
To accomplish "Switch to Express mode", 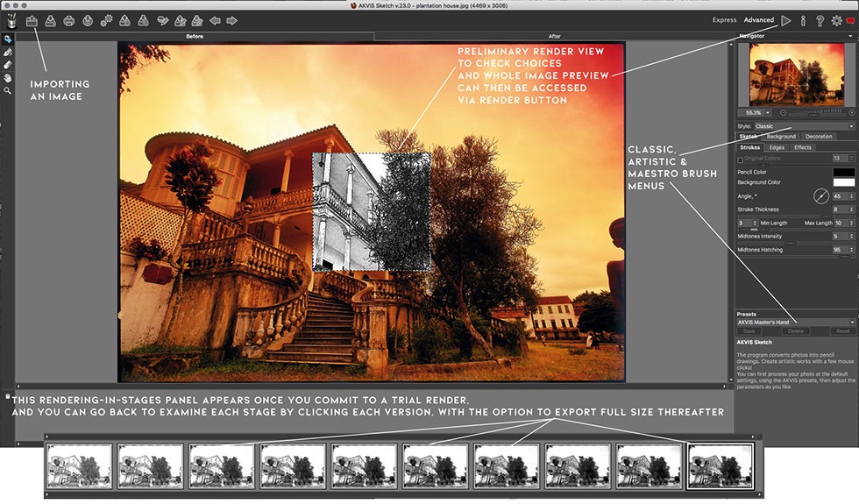I will [724, 20].
